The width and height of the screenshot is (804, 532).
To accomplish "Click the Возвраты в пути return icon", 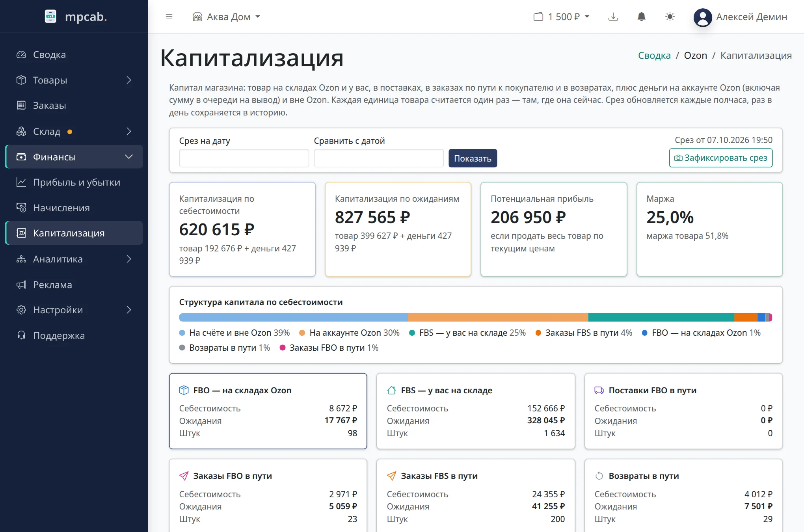I will (x=599, y=476).
